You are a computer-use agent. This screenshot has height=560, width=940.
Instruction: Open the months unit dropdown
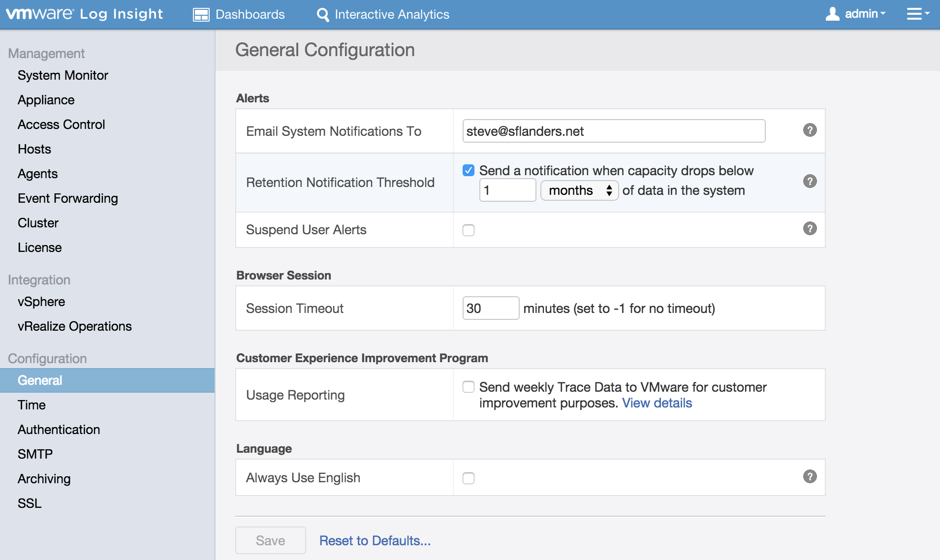(x=579, y=190)
